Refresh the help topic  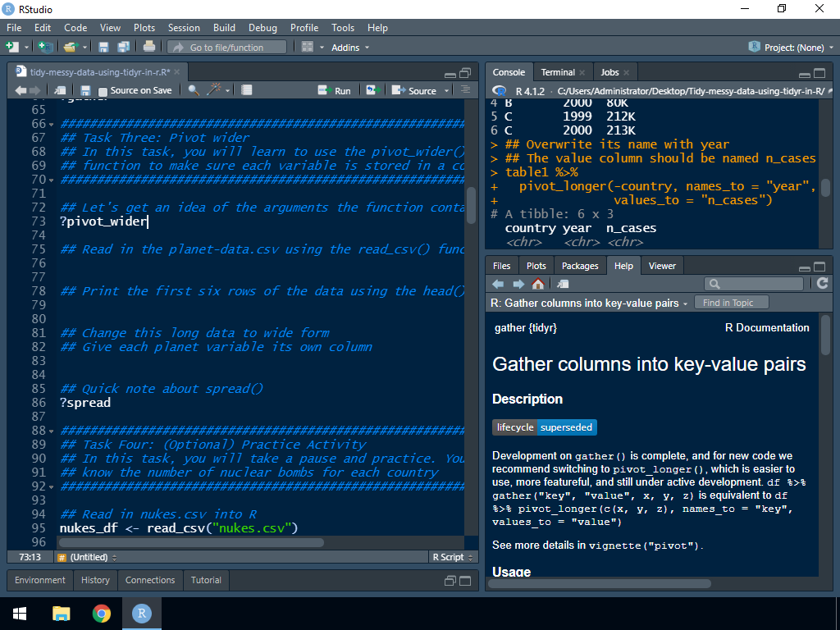point(822,284)
